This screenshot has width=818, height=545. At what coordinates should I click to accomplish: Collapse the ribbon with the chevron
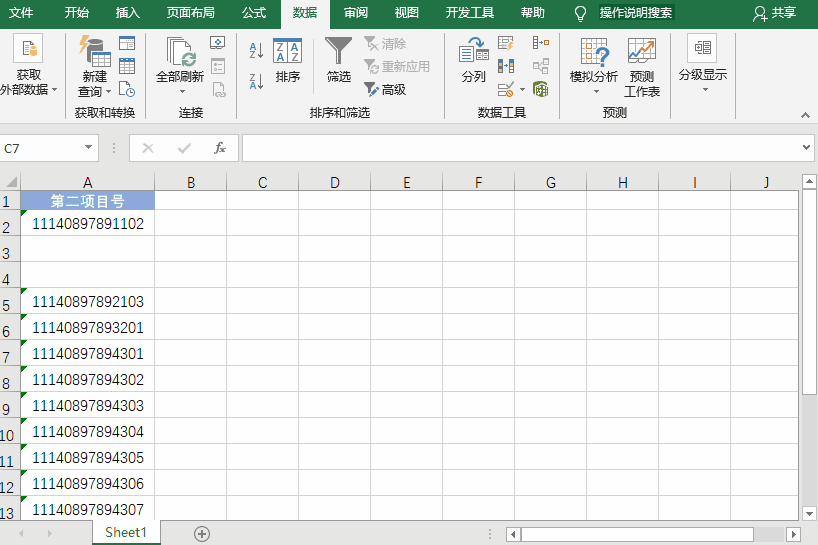tap(805, 115)
